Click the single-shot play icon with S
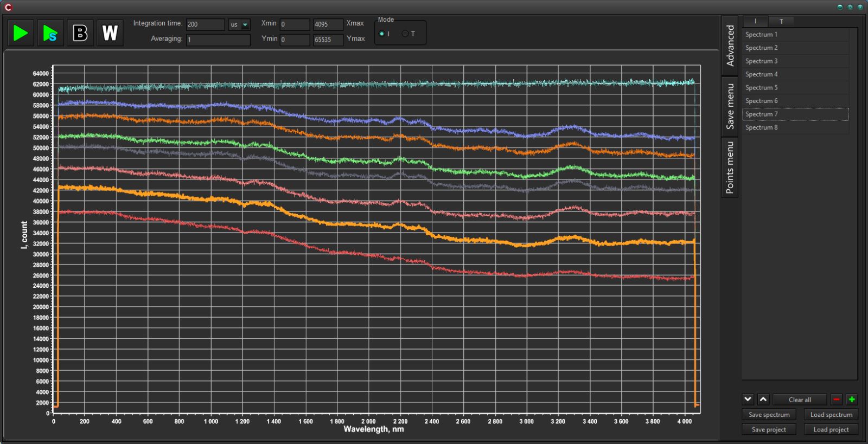 click(x=50, y=33)
